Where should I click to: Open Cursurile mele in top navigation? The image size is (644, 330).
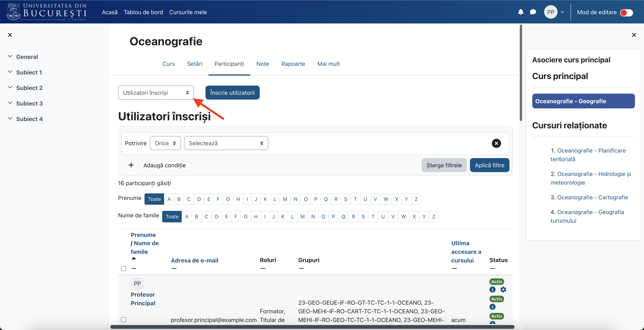point(188,12)
